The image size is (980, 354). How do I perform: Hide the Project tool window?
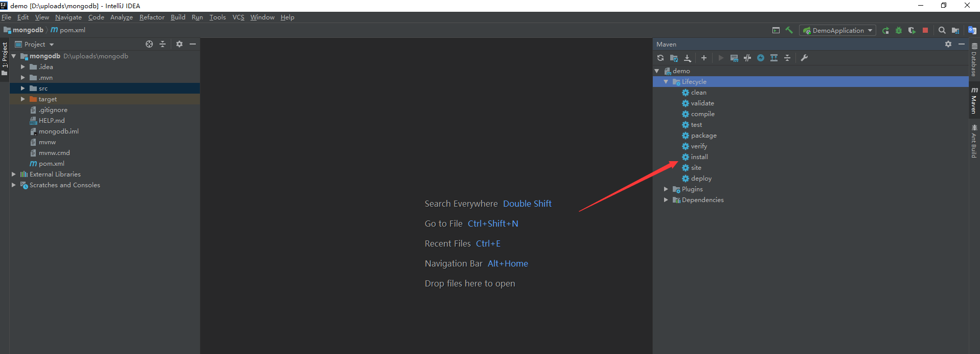click(193, 44)
